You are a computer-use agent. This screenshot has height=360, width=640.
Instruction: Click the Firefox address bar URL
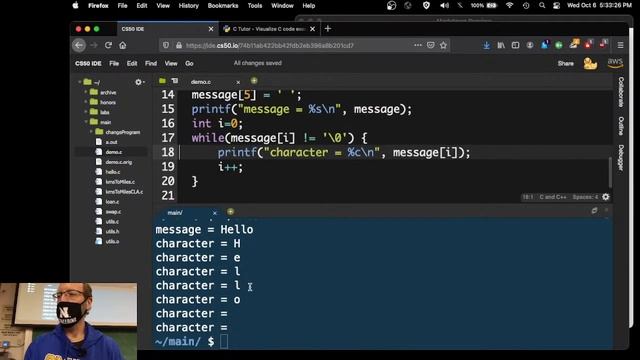coord(269,46)
